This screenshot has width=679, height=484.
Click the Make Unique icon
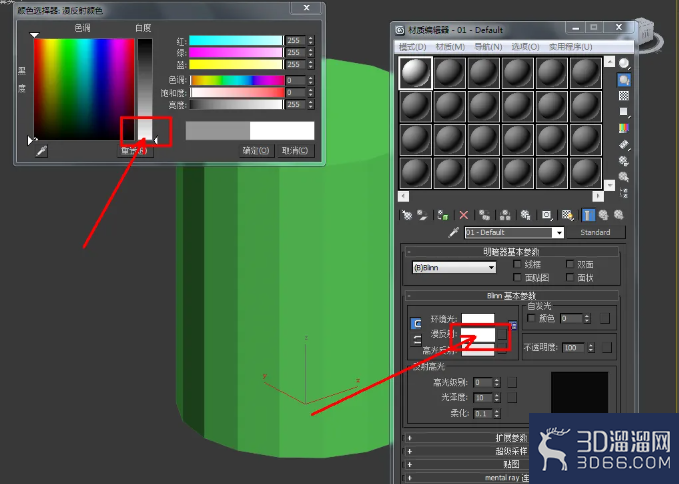point(505,215)
